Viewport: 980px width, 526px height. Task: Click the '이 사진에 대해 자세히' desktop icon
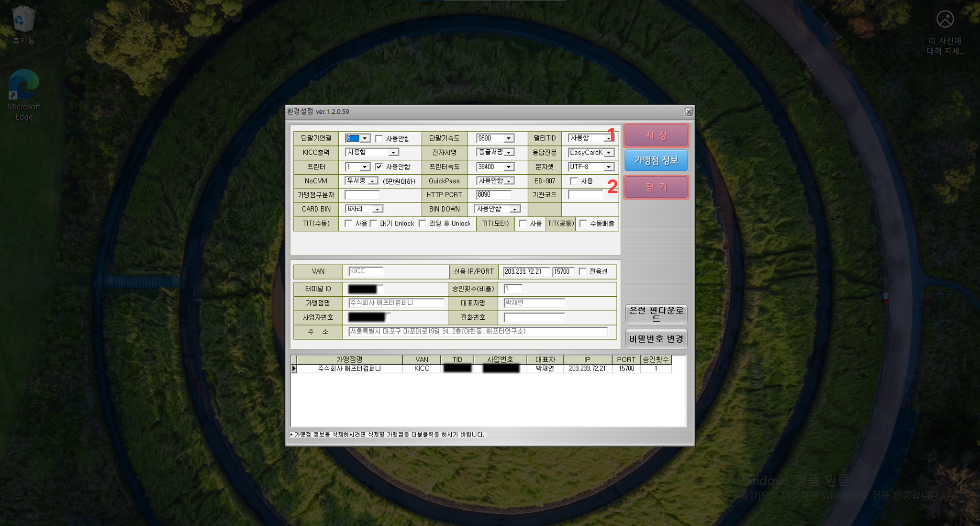tap(945, 33)
